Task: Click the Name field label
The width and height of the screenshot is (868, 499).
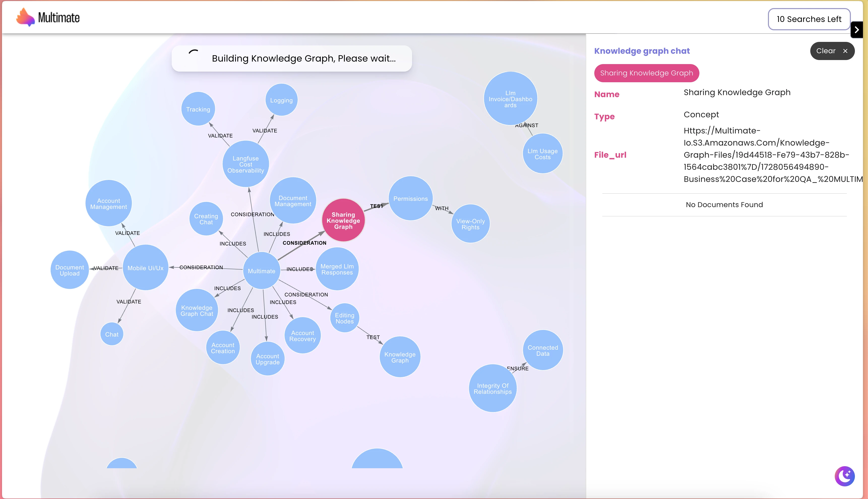Action: point(607,94)
